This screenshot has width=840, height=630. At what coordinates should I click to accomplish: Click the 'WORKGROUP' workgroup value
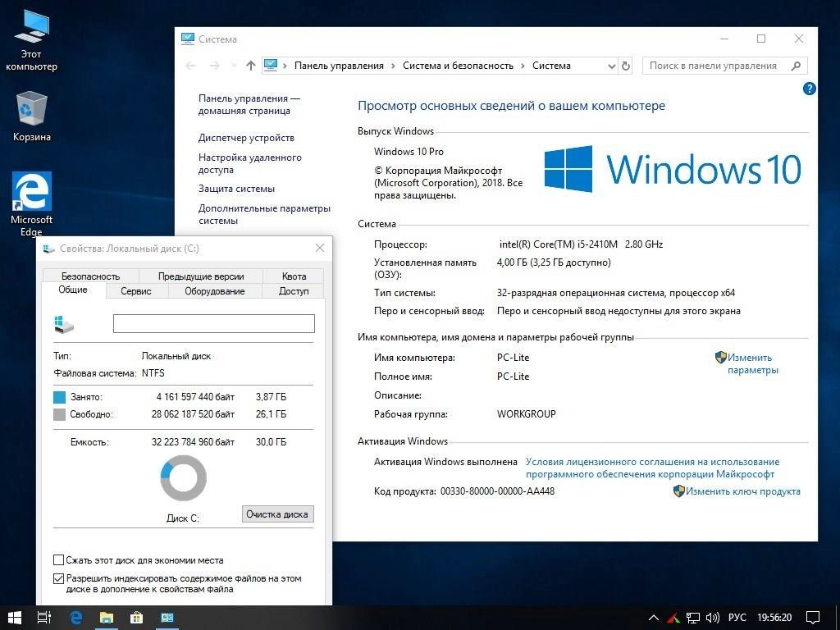pos(526,414)
